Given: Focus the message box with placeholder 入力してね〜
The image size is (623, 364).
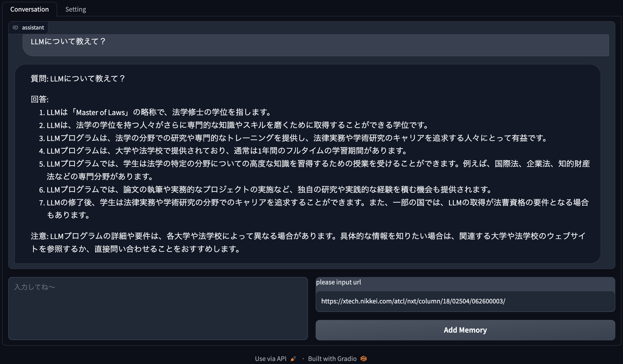Looking at the screenshot, I should (x=158, y=308).
